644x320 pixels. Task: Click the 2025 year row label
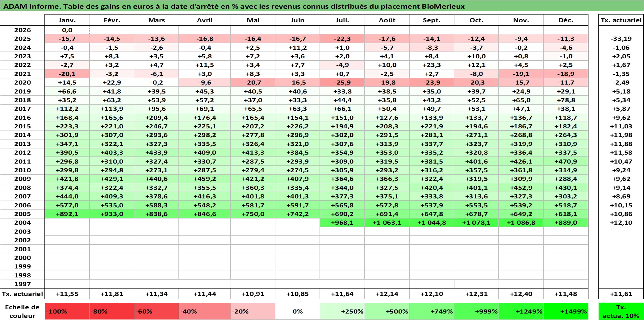23,39
